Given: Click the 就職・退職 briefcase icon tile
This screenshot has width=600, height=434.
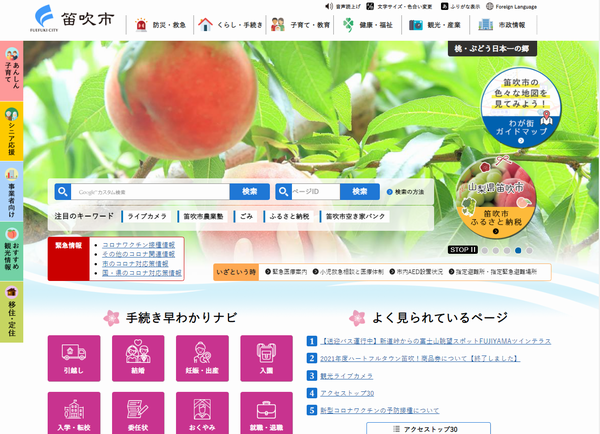Looking at the screenshot, I should (x=266, y=413).
